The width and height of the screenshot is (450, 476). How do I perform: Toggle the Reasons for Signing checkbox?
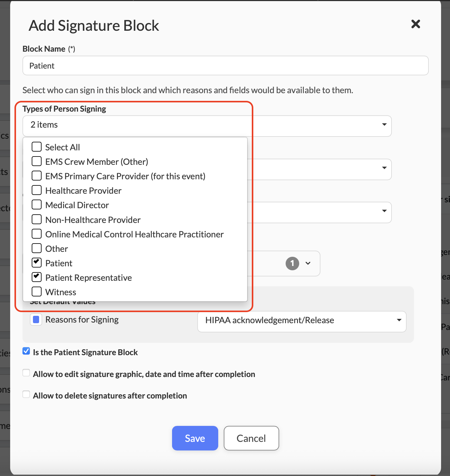pyautogui.click(x=36, y=320)
